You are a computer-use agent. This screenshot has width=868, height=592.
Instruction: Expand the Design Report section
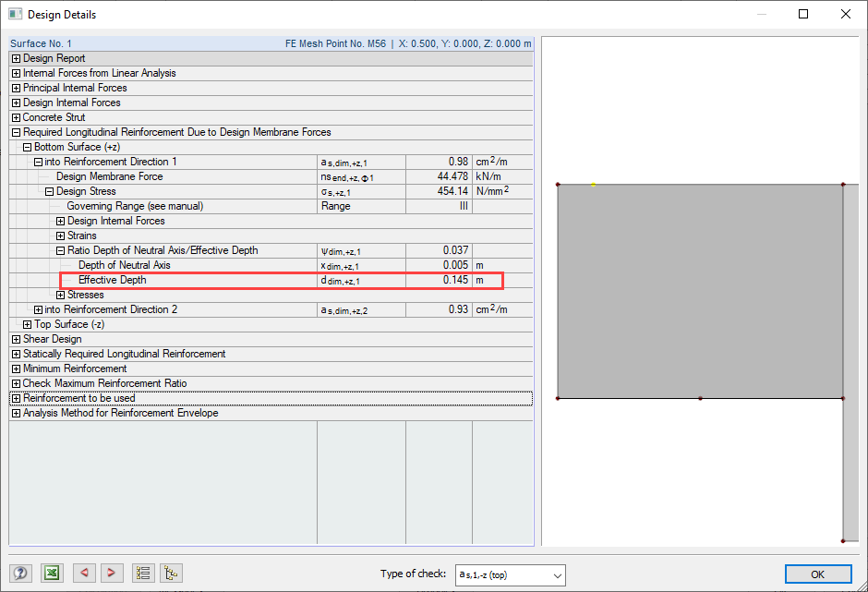pos(16,58)
